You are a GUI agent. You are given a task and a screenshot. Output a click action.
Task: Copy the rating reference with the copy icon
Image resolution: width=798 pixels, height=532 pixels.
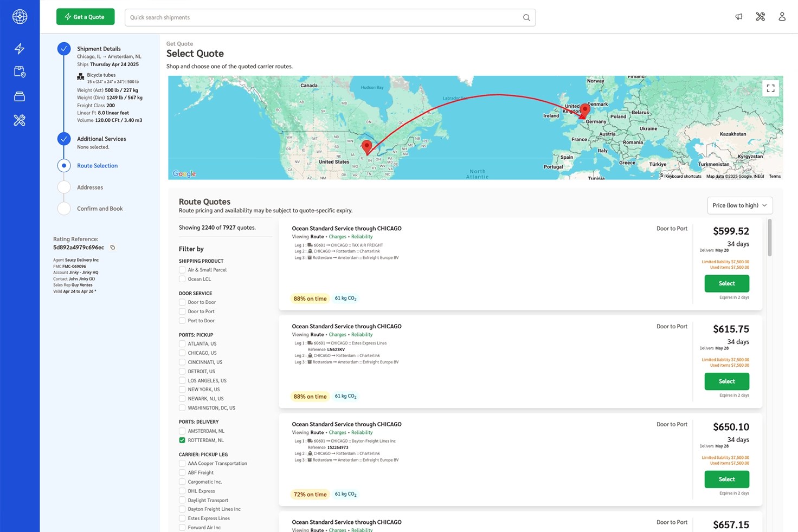coord(113,248)
